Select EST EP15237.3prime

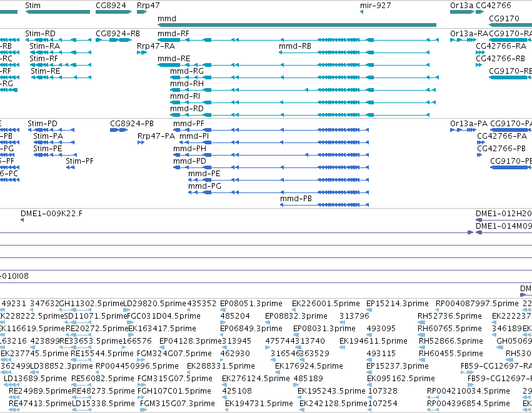pyautogui.click(x=369, y=372)
